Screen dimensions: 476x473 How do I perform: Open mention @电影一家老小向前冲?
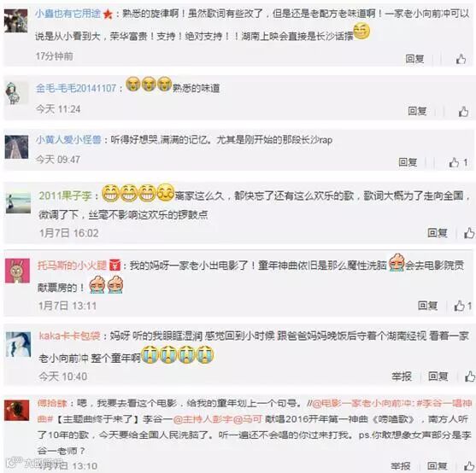tap(361, 403)
